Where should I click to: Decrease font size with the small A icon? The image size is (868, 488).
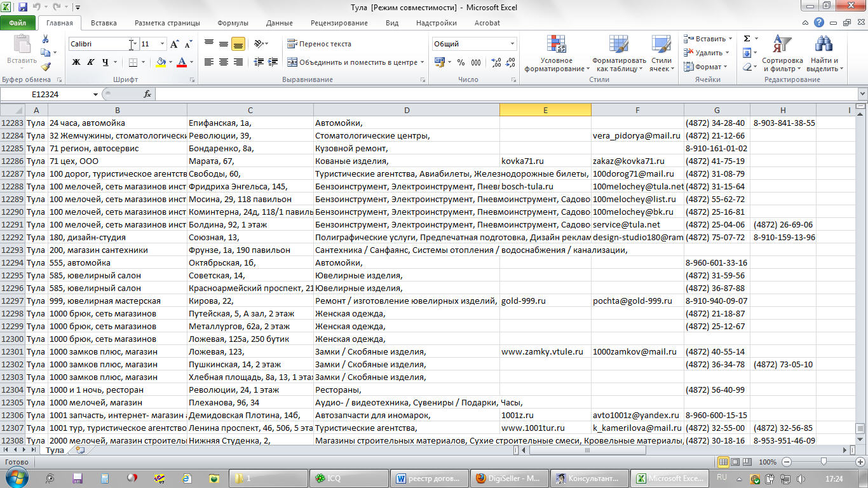pyautogui.click(x=189, y=44)
